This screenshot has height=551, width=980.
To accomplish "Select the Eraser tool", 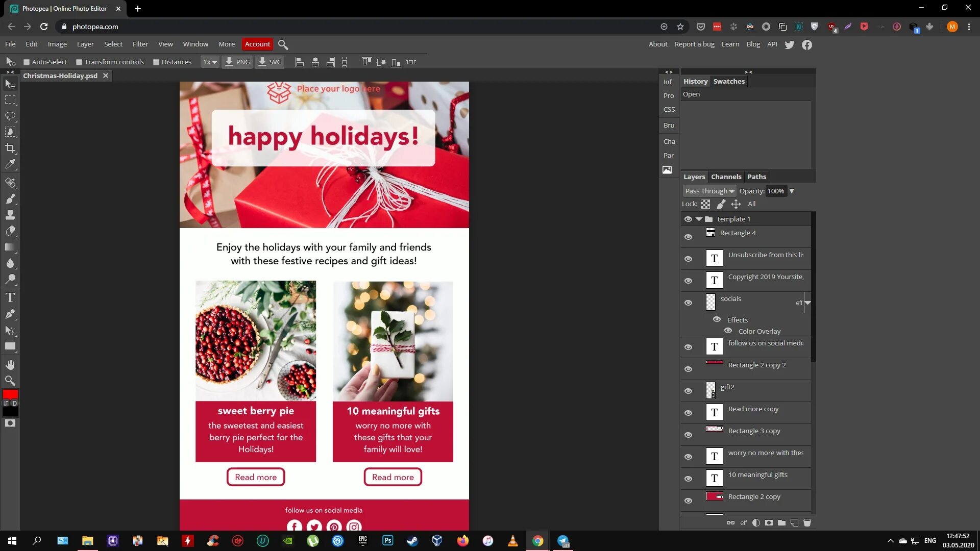I will 10,231.
